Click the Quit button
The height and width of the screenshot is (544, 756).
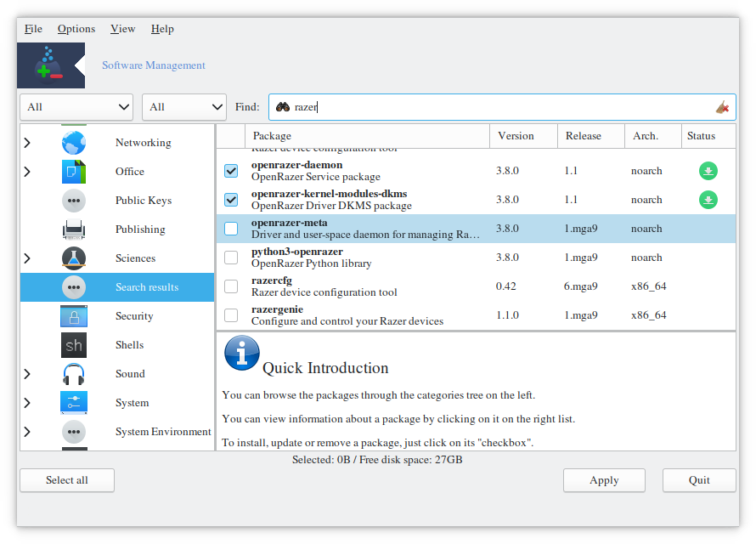coord(699,480)
